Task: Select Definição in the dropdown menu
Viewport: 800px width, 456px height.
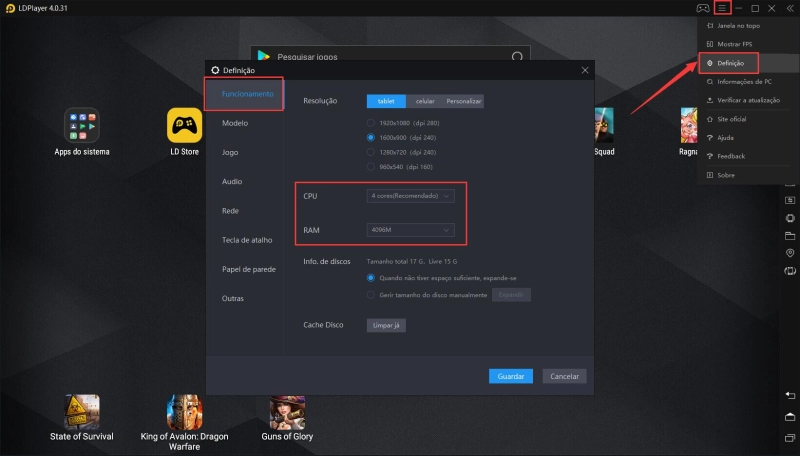Action: coord(730,63)
